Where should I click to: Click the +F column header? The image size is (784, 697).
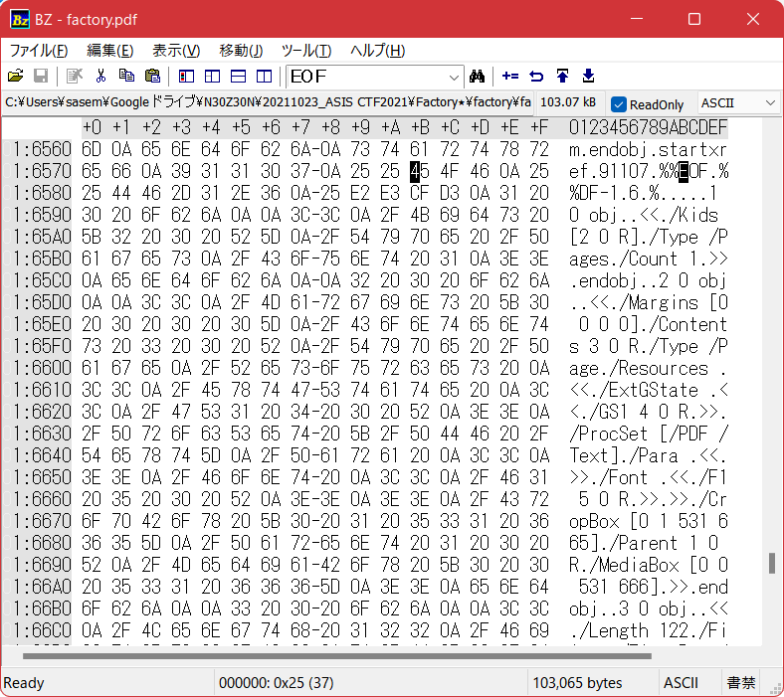[x=539, y=127]
